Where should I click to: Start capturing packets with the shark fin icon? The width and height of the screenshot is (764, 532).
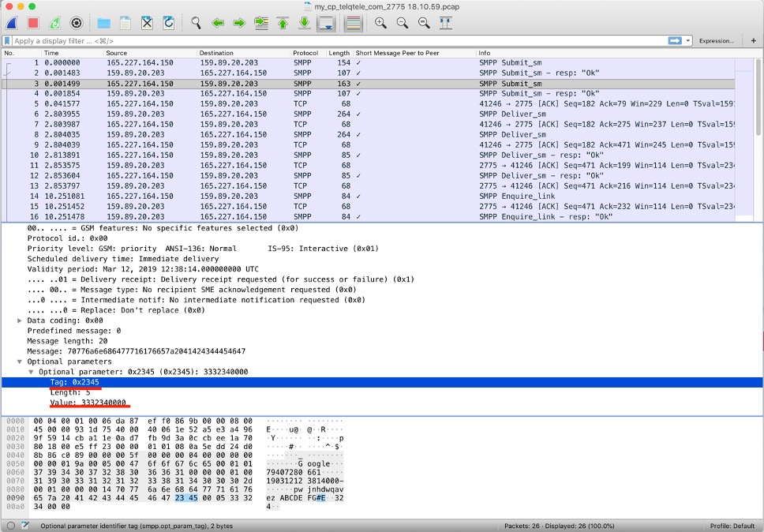coord(13,23)
